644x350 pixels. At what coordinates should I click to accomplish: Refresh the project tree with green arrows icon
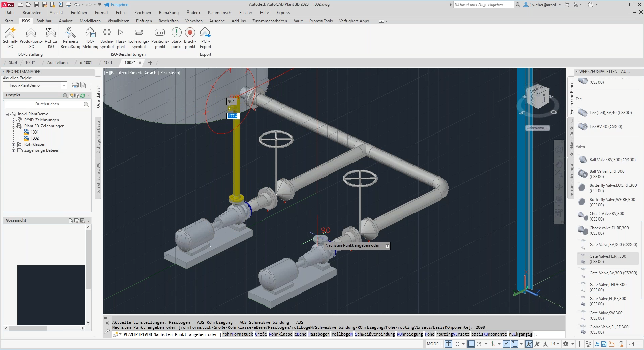(83, 95)
